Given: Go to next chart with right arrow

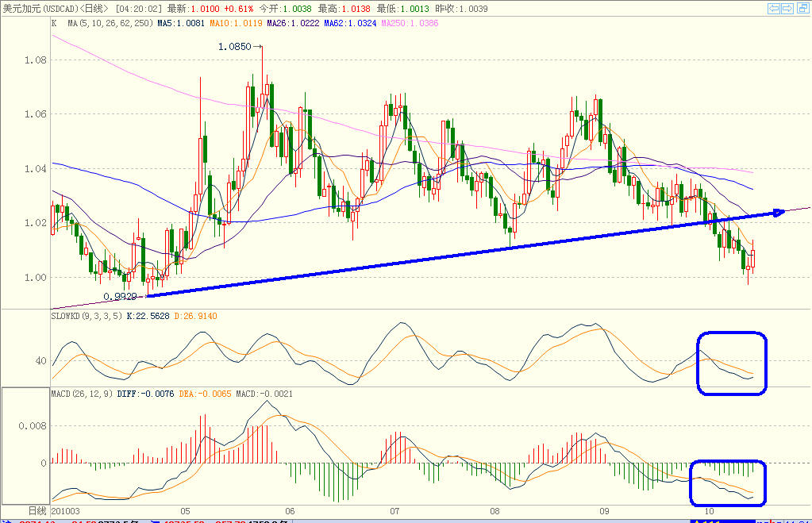Looking at the screenshot, I should 787,8.
